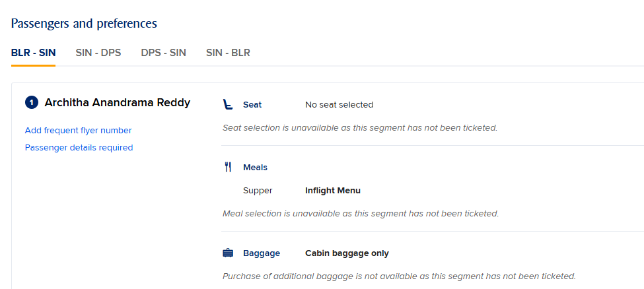Click the Passengers and preferences heading

coord(84,23)
